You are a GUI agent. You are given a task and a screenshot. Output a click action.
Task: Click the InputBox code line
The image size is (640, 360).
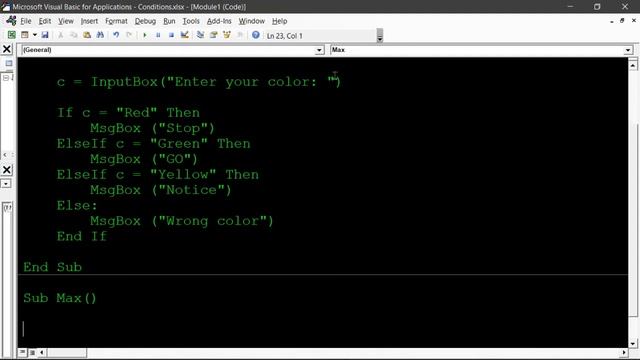pos(199,82)
